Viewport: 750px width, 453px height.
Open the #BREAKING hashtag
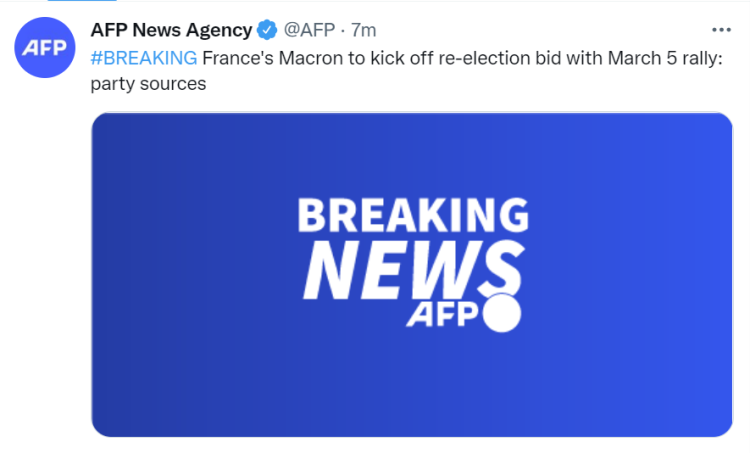(143, 56)
